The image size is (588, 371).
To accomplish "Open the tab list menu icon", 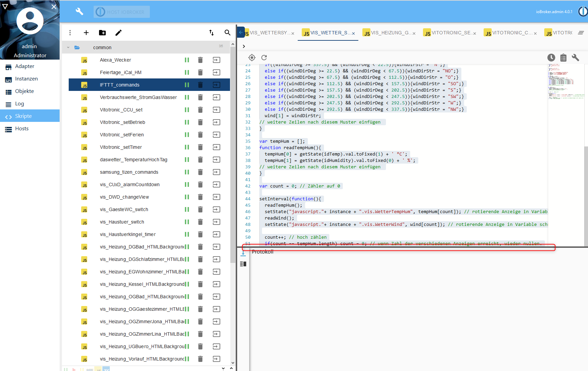I will [x=581, y=33].
